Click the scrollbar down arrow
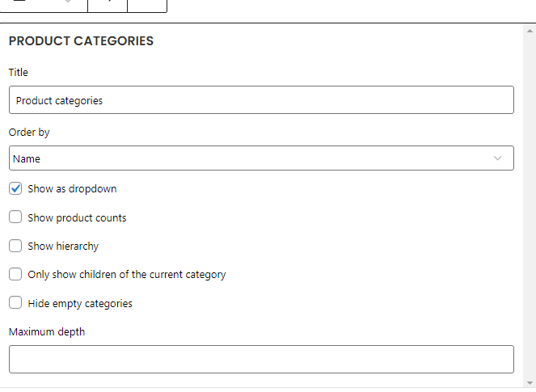Screen dimensions: 536x392 click(x=530, y=383)
